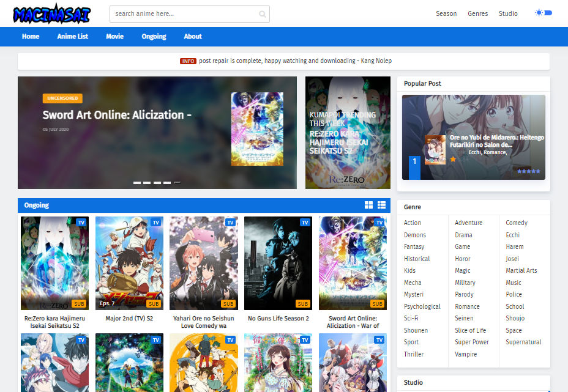Open Sword Art Online: Alicization slider title
This screenshot has height=392, width=568.
(117, 115)
